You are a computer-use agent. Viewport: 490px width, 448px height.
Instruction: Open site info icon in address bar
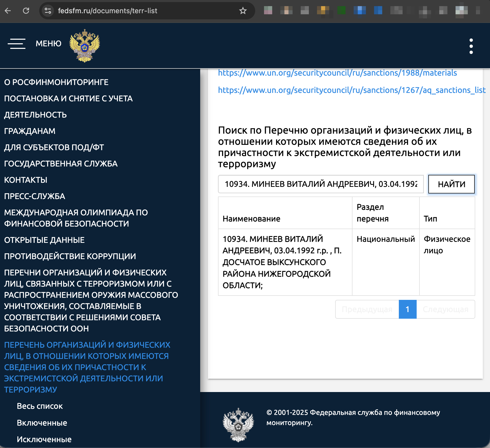[47, 11]
